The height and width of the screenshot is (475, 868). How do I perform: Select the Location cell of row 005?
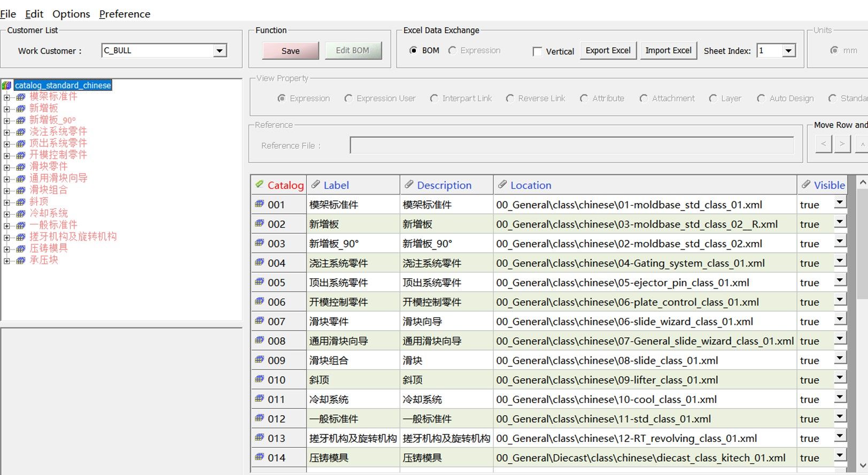pos(645,282)
